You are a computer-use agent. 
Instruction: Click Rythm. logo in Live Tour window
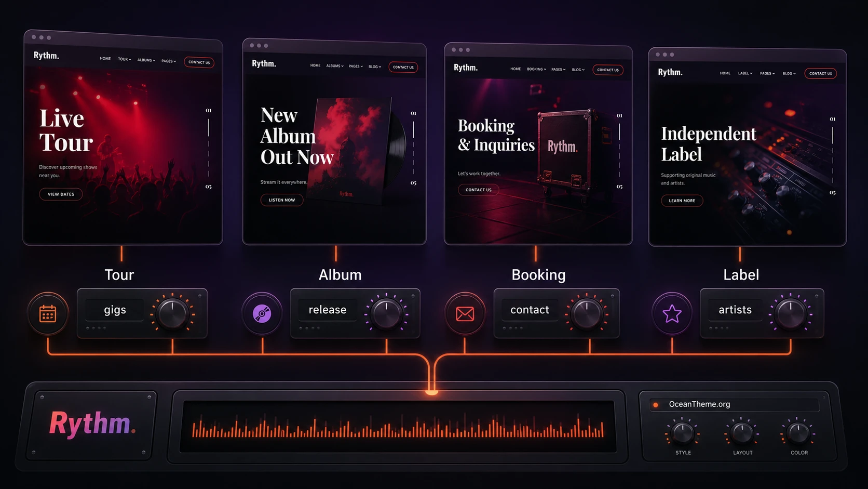tap(46, 56)
